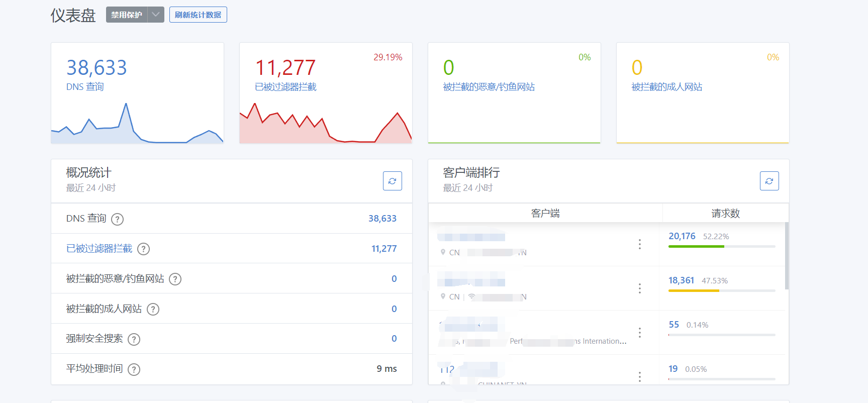Click the progress bar at 0.14%
The image size is (868, 403).
[x=722, y=335]
